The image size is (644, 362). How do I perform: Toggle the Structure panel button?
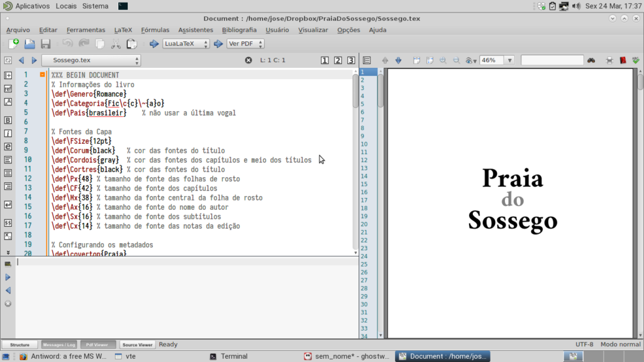19,345
